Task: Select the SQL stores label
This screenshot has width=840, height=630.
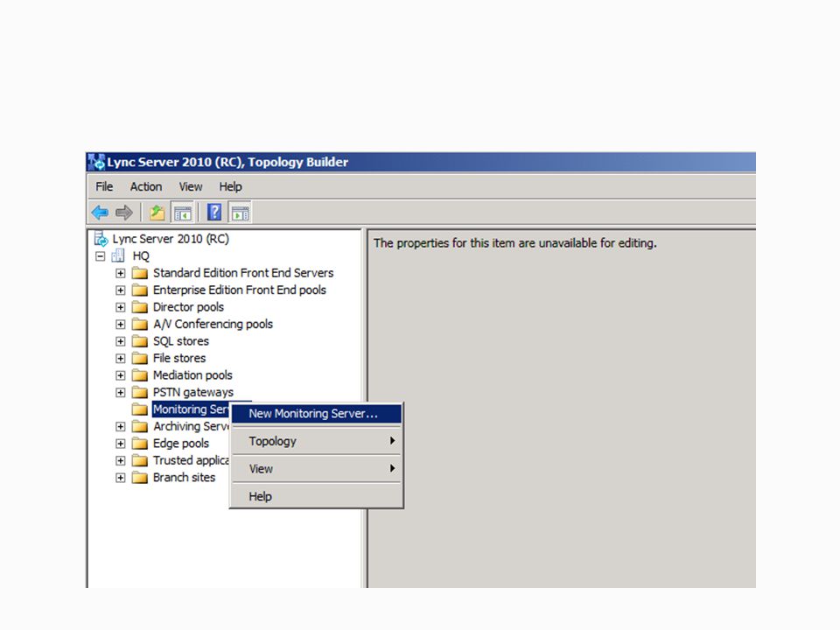Action: [181, 341]
